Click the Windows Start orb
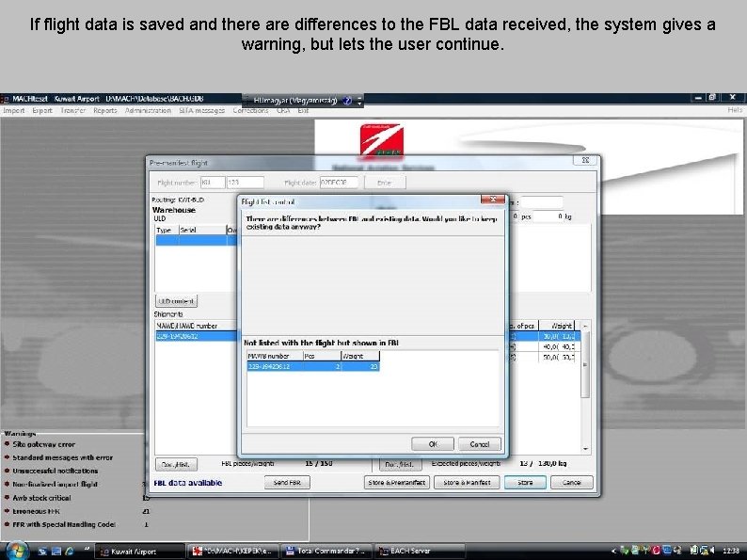This screenshot has height=560, width=747. pos(17,551)
